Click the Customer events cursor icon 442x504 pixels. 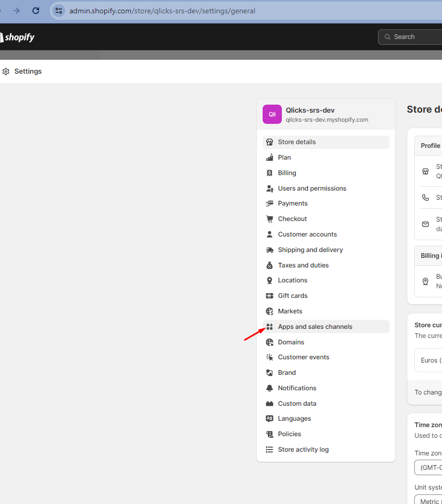(270, 357)
